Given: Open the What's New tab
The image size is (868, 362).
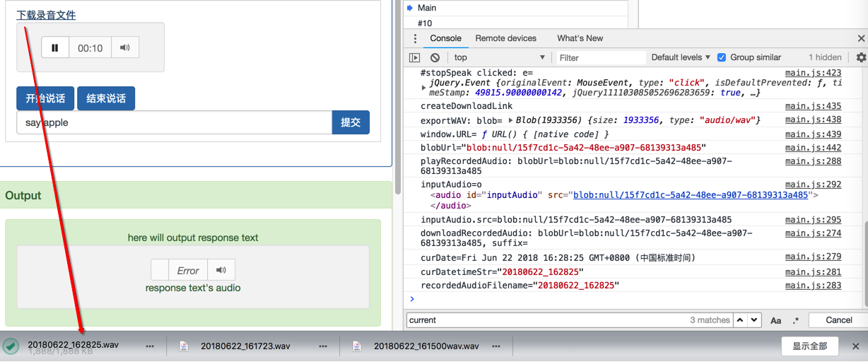Looking at the screenshot, I should tap(580, 38).
